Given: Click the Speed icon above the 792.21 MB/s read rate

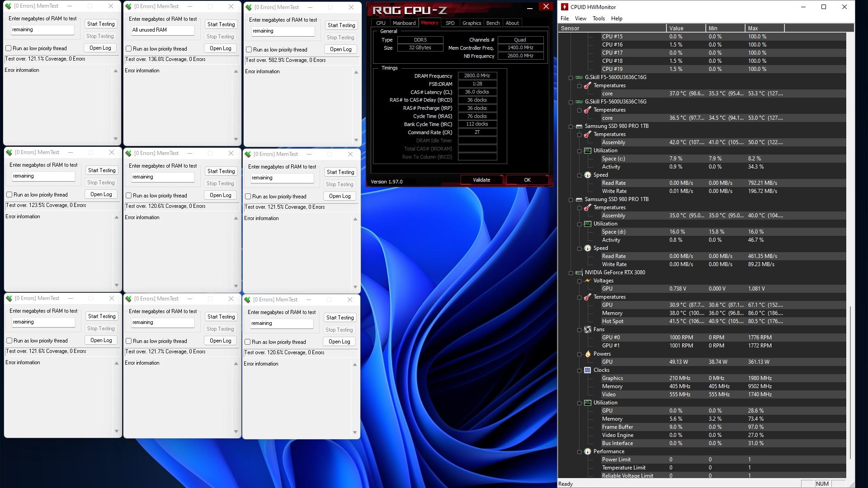Looking at the screenshot, I should [x=587, y=175].
